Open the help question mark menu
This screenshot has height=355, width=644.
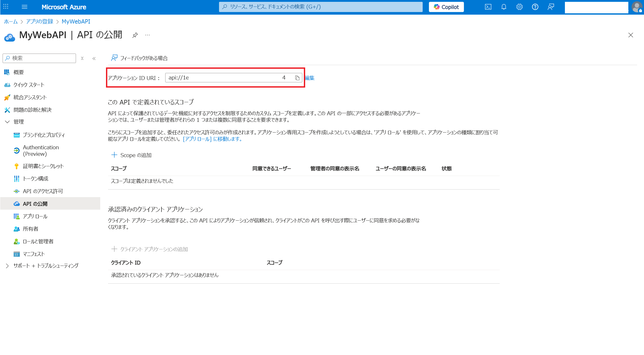pos(535,7)
